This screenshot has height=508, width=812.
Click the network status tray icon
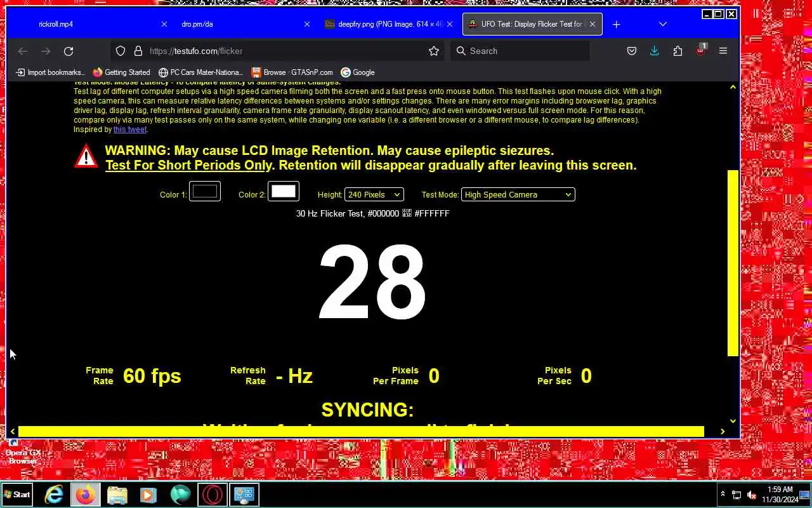coord(737,495)
